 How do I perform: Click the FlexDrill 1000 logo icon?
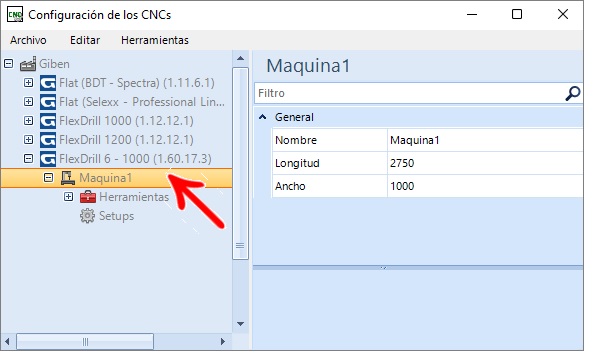pos(48,121)
